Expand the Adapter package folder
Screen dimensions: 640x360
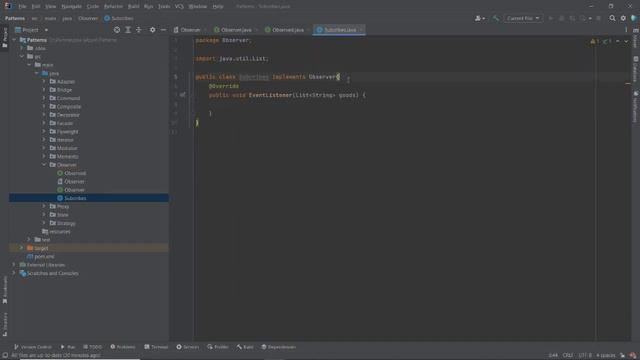tap(44, 82)
